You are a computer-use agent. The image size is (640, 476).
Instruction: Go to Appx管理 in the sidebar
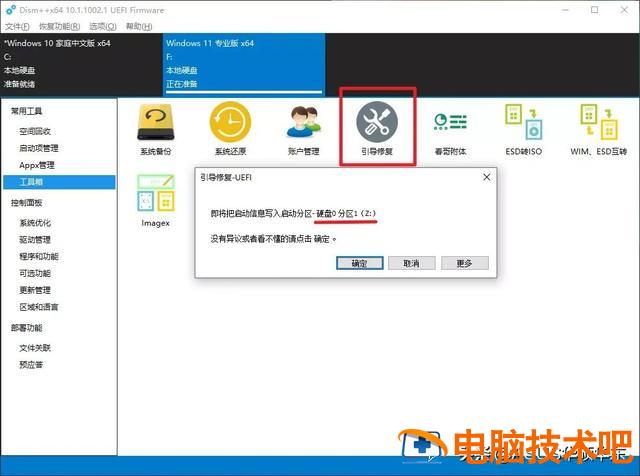pyautogui.click(x=37, y=165)
